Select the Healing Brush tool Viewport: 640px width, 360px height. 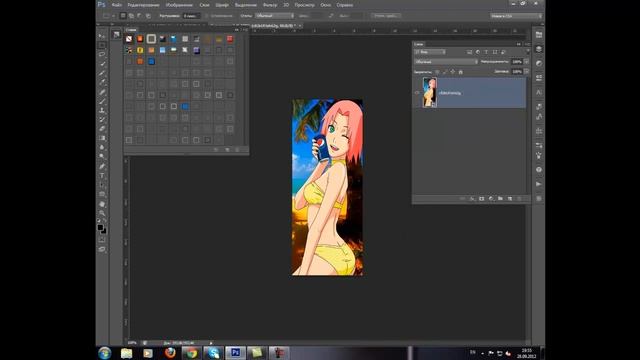(102, 92)
